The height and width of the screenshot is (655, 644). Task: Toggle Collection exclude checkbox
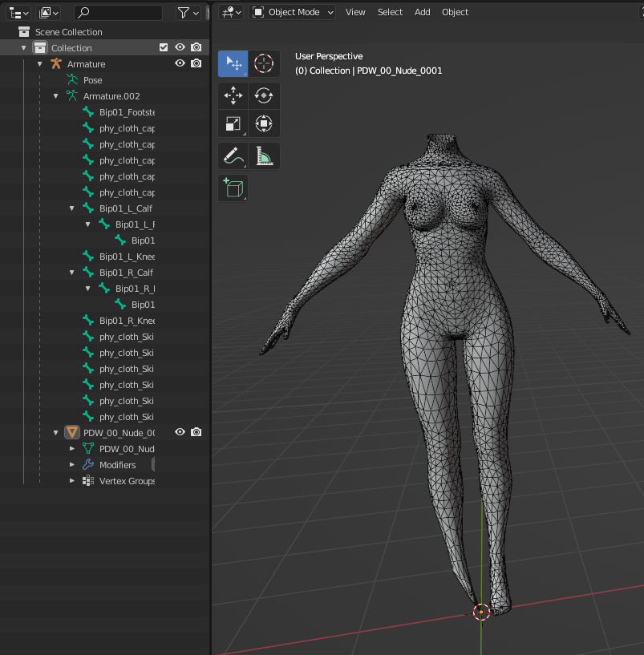click(164, 48)
